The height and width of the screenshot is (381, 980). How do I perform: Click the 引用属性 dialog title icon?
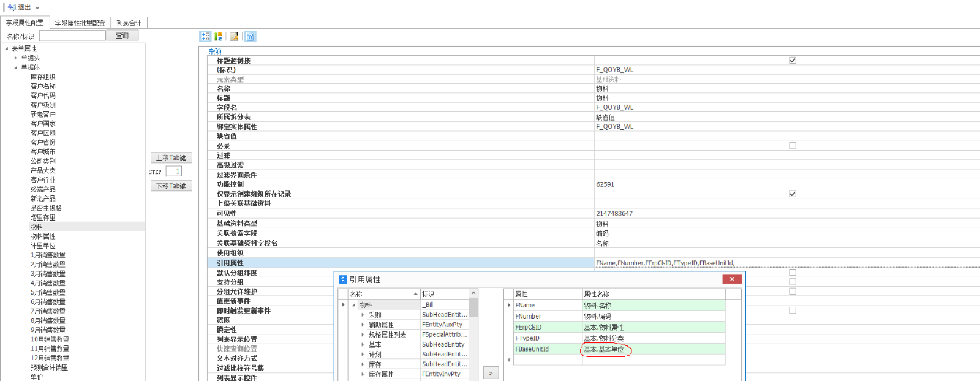tap(343, 279)
